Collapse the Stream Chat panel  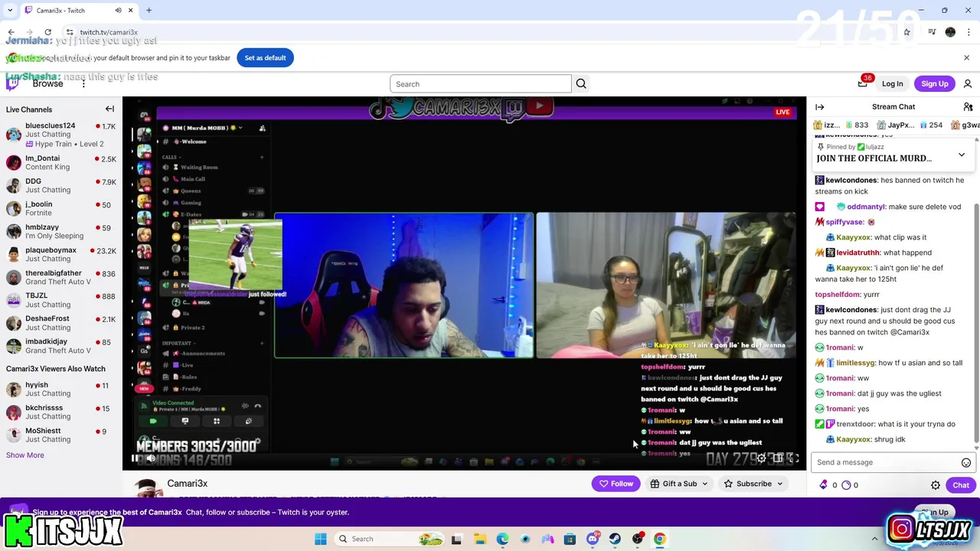820,107
